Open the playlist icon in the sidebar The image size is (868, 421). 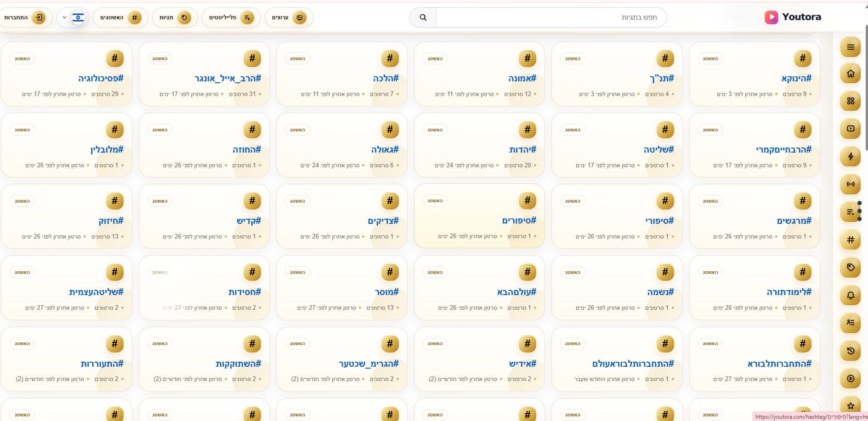[851, 212]
